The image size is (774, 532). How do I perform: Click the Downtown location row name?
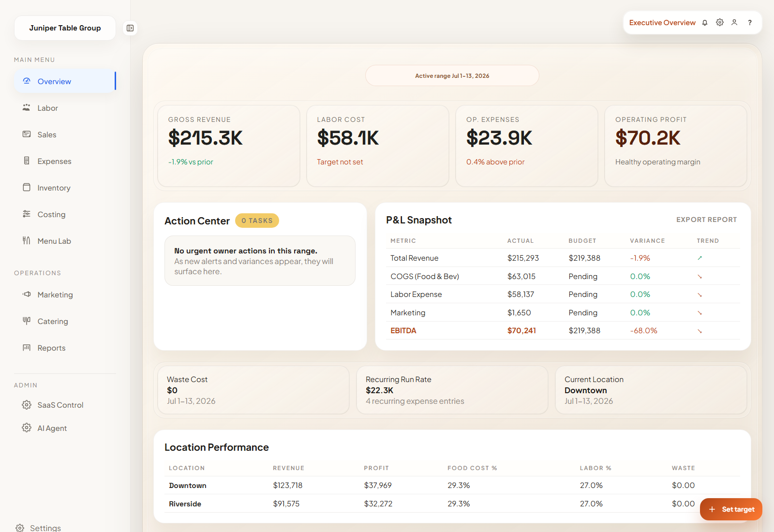(x=188, y=486)
